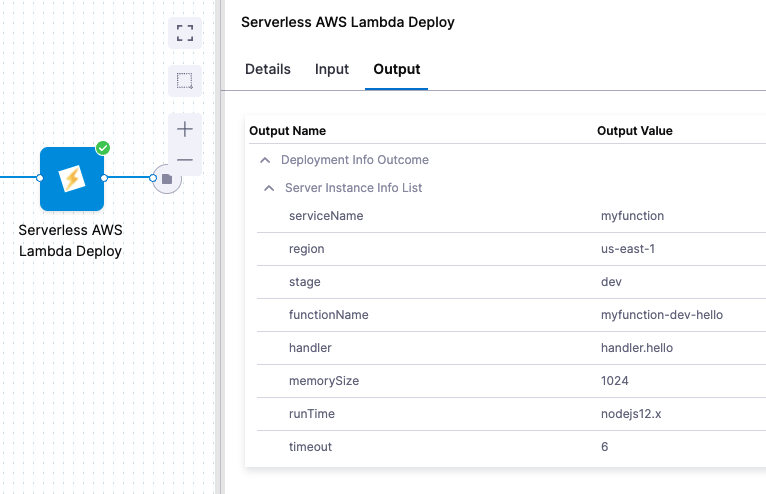Click the Output Value column header

point(634,131)
